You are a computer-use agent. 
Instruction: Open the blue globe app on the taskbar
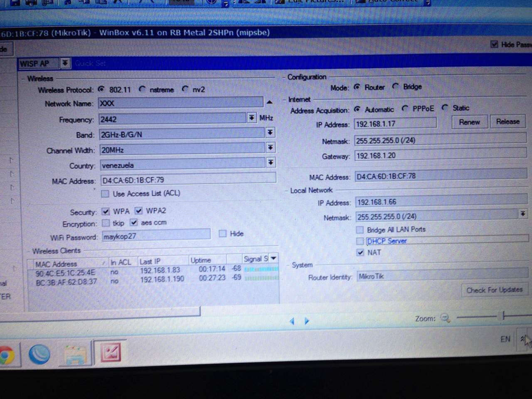point(39,355)
